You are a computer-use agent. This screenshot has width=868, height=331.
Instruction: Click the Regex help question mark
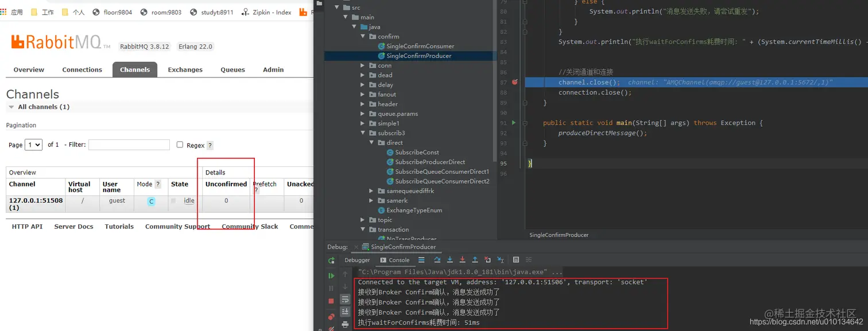(x=210, y=145)
